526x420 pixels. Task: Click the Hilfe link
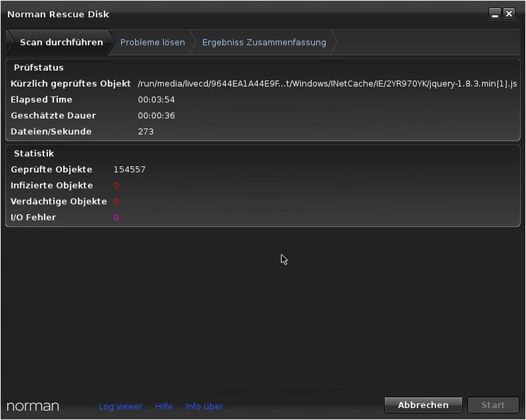point(164,407)
